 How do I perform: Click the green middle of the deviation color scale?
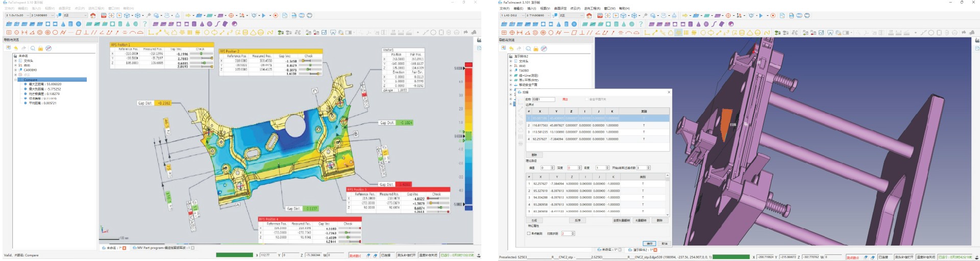(x=469, y=136)
